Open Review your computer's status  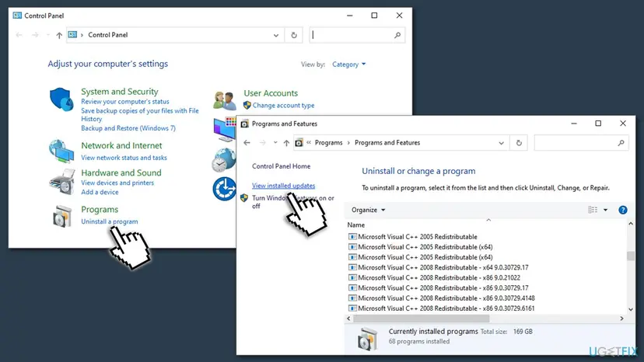(125, 102)
